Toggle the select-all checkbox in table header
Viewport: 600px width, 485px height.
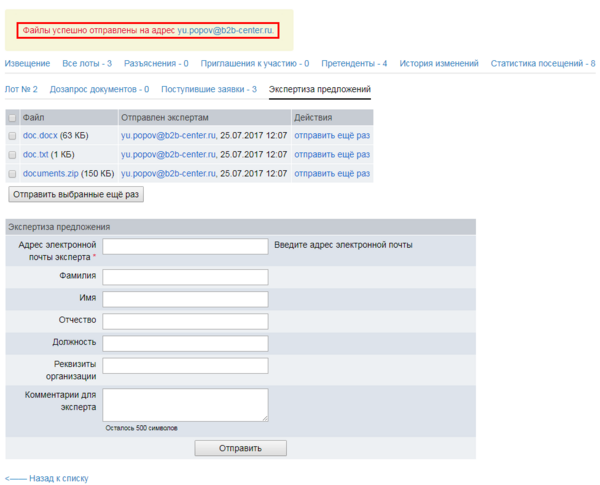coord(12,117)
